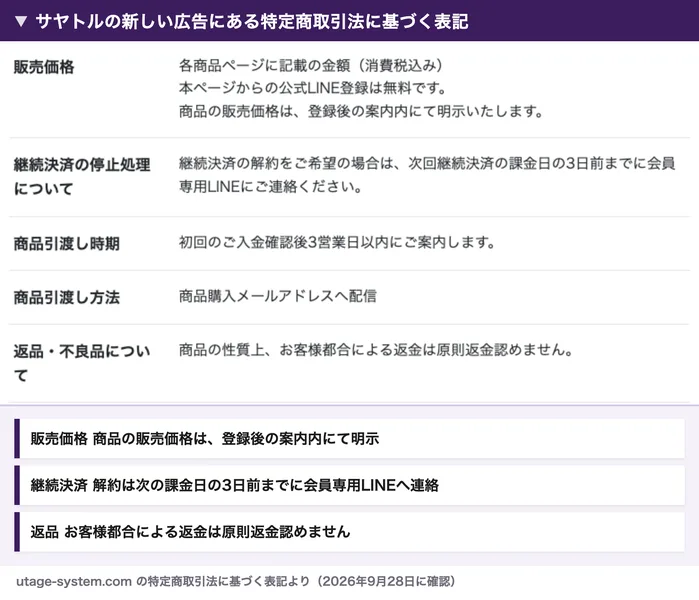
Task: Click summary card 販売価格 登録後の案内内にて明示
Action: tap(350, 439)
